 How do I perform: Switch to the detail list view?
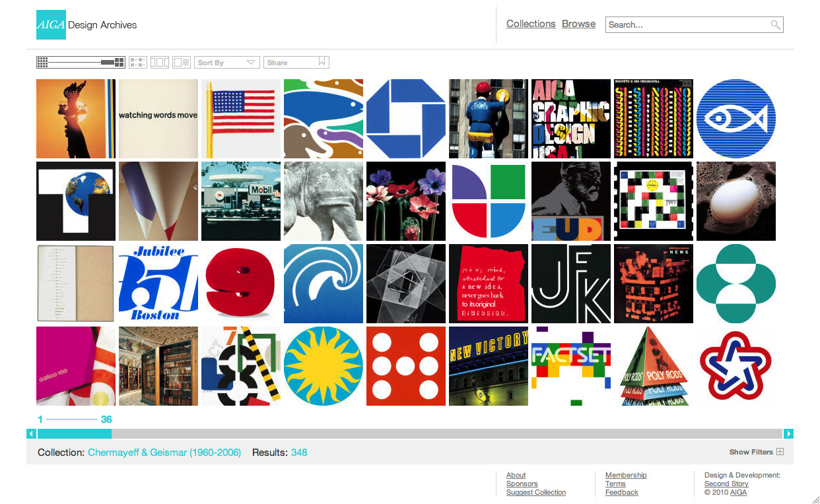(182, 62)
